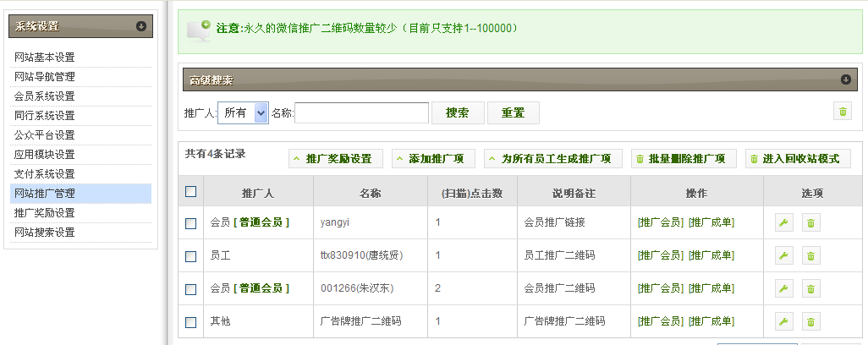Viewport: 868px width, 345px height.
Task: Toggle the select-all checkbox in table header
Action: tap(190, 192)
